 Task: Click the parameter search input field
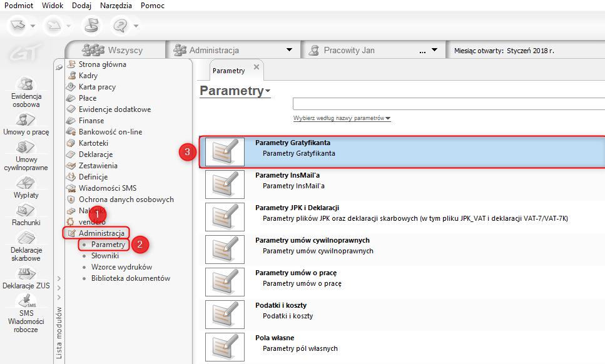(x=449, y=104)
